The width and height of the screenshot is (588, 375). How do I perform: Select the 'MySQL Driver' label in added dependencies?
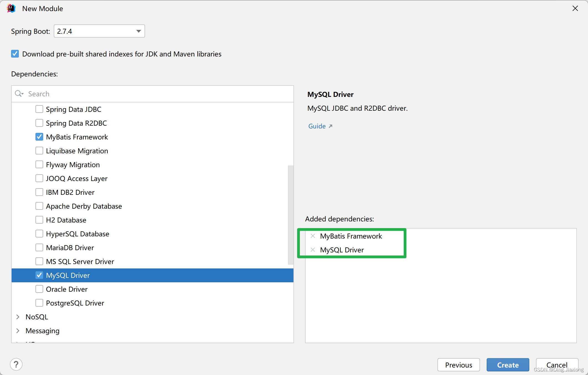click(x=342, y=250)
